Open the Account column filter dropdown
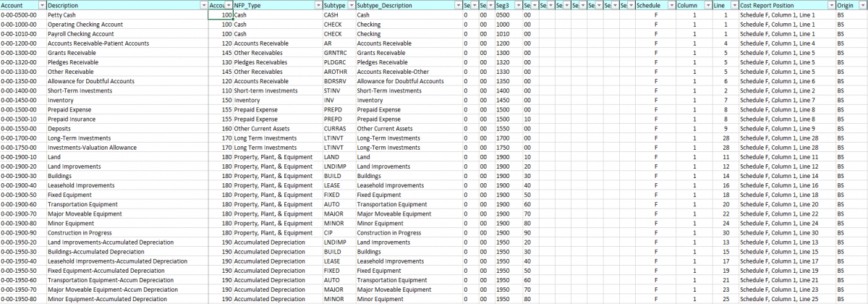This screenshot has height=304, width=868. [41, 5]
